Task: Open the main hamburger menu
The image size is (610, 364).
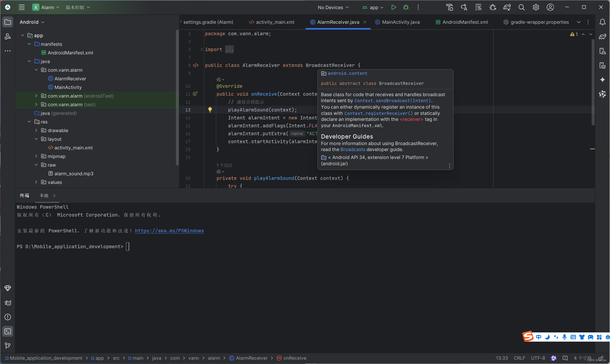Action: [22, 7]
